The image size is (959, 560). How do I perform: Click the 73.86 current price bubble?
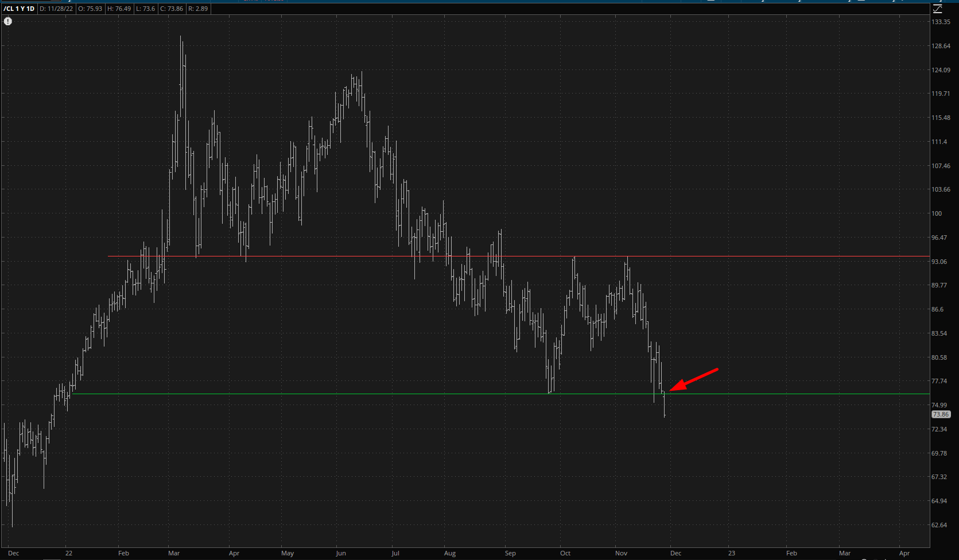(941, 414)
